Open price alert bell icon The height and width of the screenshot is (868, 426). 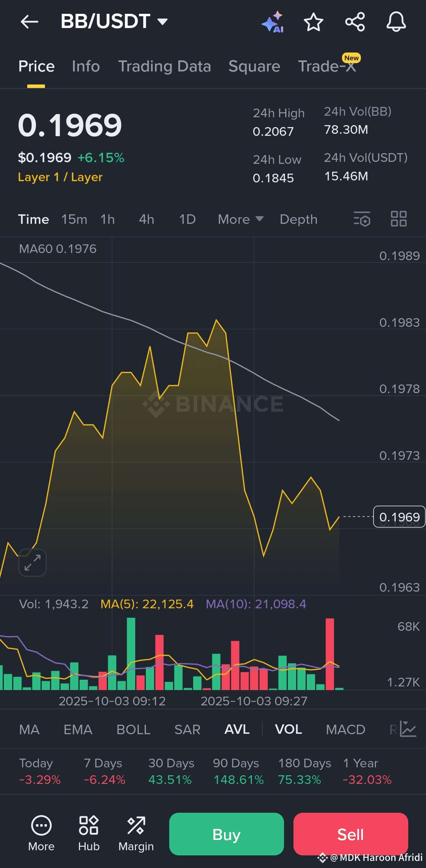point(396,22)
